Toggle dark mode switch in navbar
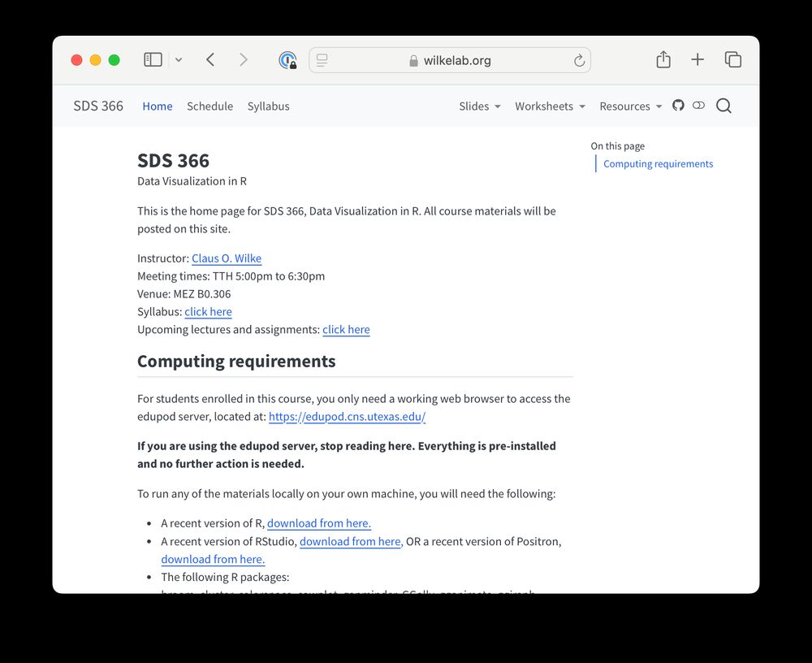 coord(698,106)
